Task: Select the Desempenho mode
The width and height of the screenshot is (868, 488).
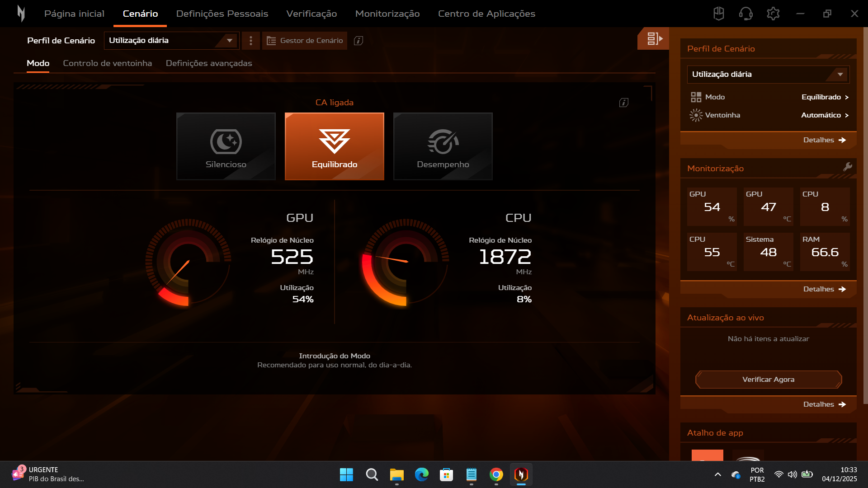Action: point(443,146)
